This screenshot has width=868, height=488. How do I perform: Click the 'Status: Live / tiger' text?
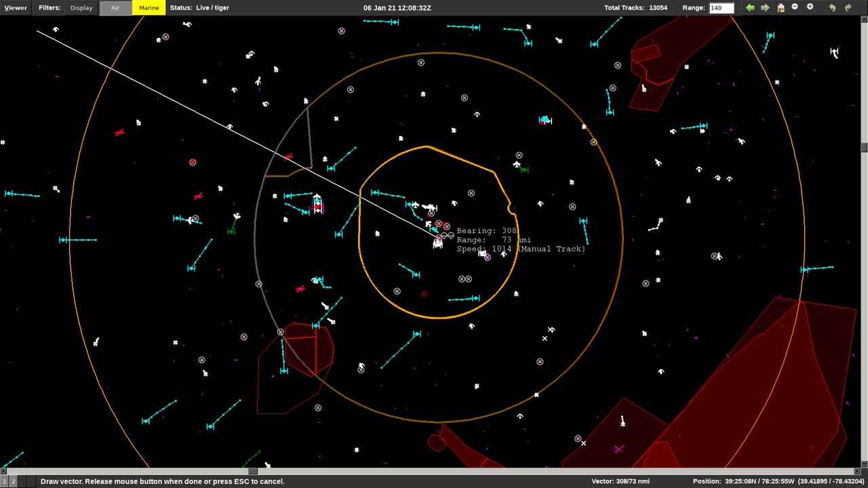[199, 7]
